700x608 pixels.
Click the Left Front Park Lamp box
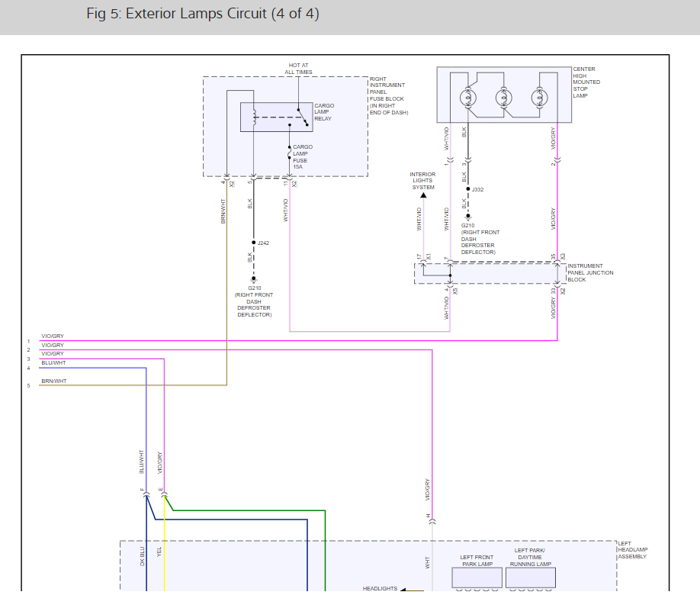click(477, 578)
